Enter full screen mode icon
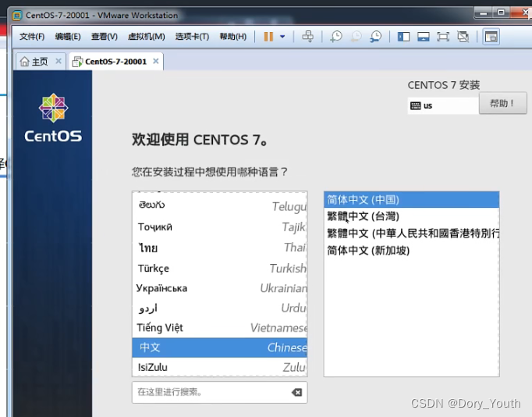The image size is (532, 417). [x=443, y=37]
